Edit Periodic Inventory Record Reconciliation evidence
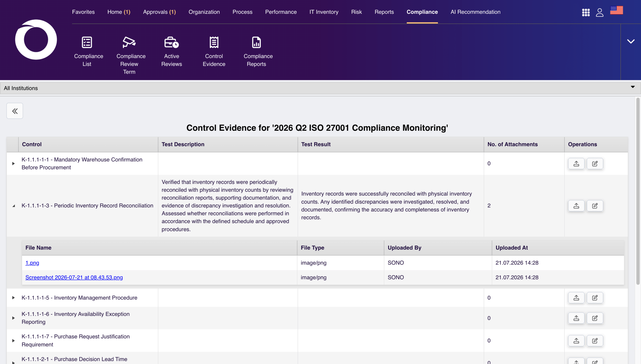Image resolution: width=641 pixels, height=364 pixels. (x=595, y=206)
